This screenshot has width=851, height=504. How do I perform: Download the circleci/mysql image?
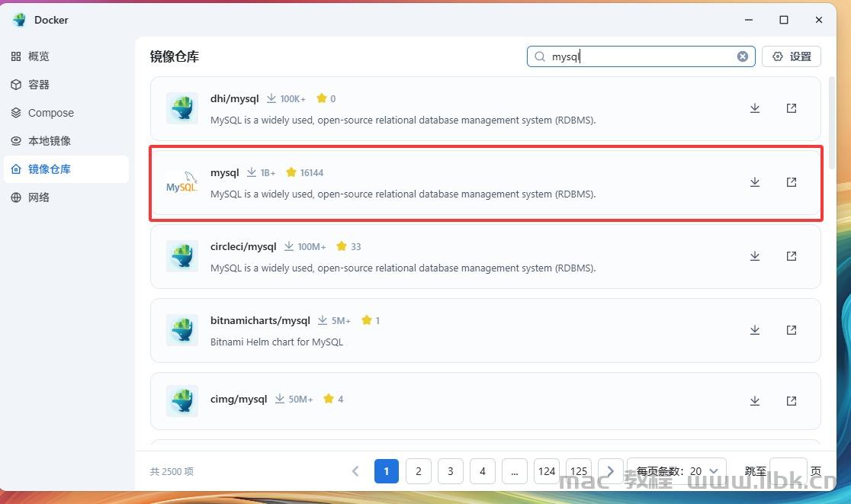pyautogui.click(x=754, y=255)
